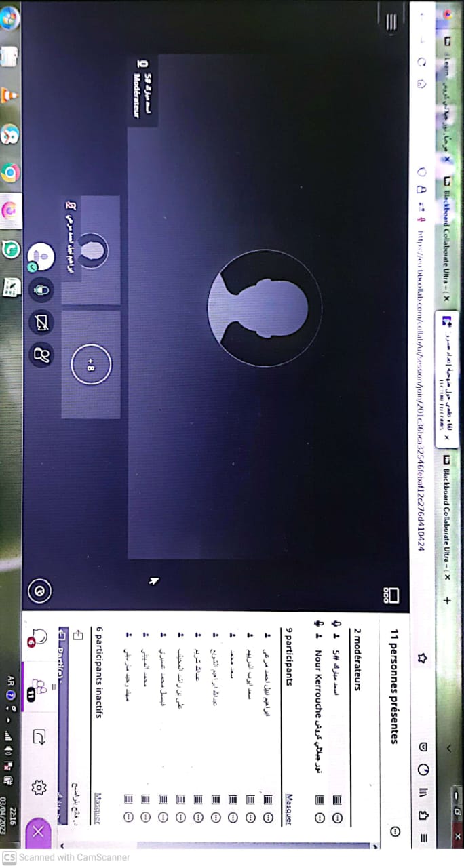Screen dimensions: 464x868
Task: Open the My Settings gear tab
Action: [39, 787]
